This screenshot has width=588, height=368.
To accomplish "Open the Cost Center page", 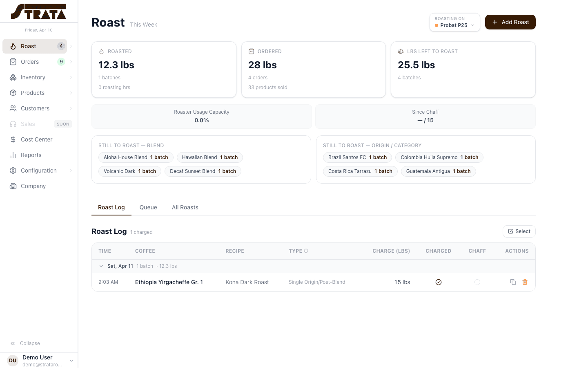I will point(36,139).
